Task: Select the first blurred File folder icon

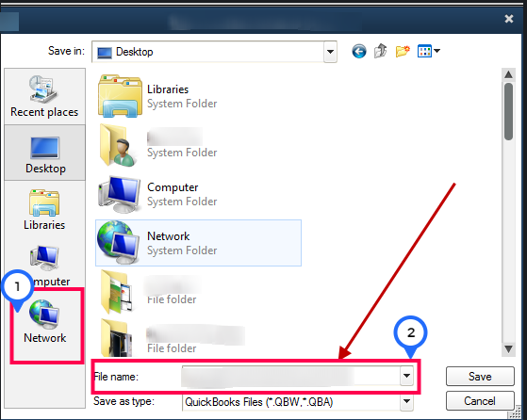Action: (x=117, y=292)
